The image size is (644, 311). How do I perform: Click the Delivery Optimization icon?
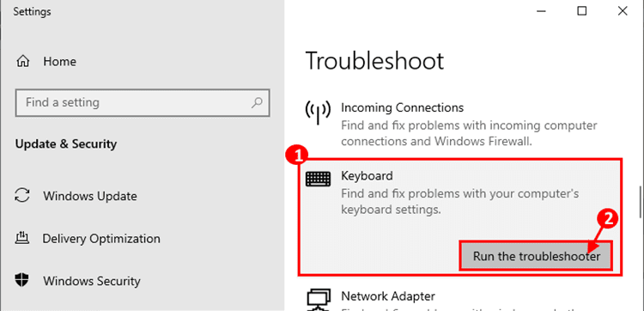point(21,238)
